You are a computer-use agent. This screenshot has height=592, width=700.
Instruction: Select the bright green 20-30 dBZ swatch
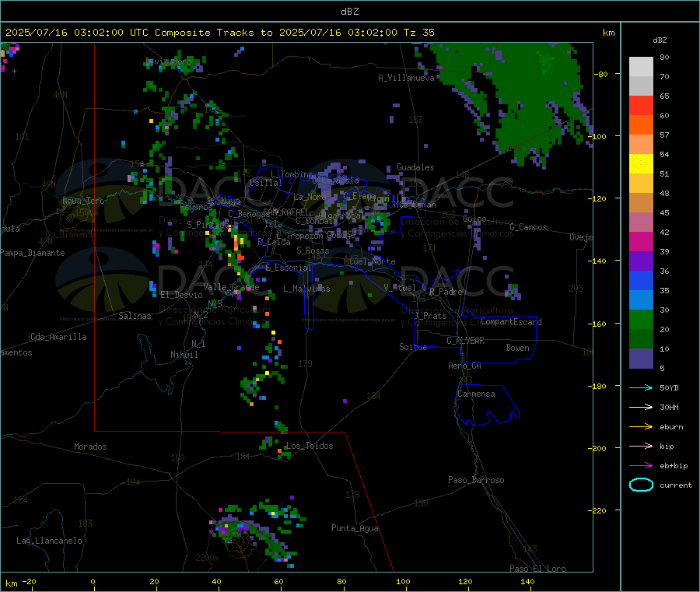641,319
